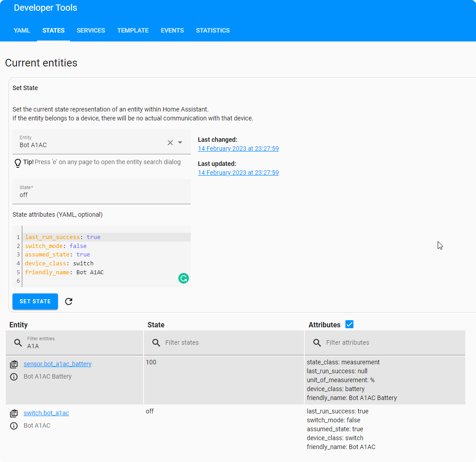This screenshot has width=476, height=462.
Task: Click the search icon in Filter attributes
Action: click(316, 342)
